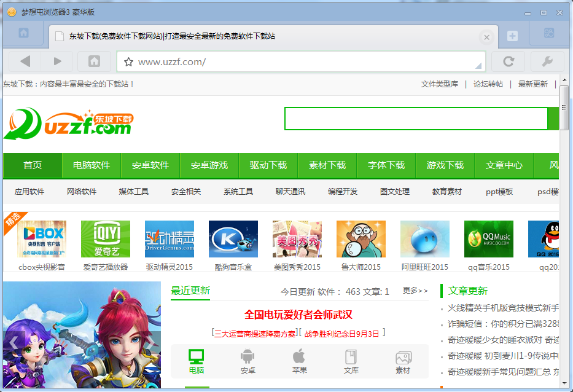Expand the address bar history dropdown arrow
573x392 pixels.
pyautogui.click(x=478, y=66)
